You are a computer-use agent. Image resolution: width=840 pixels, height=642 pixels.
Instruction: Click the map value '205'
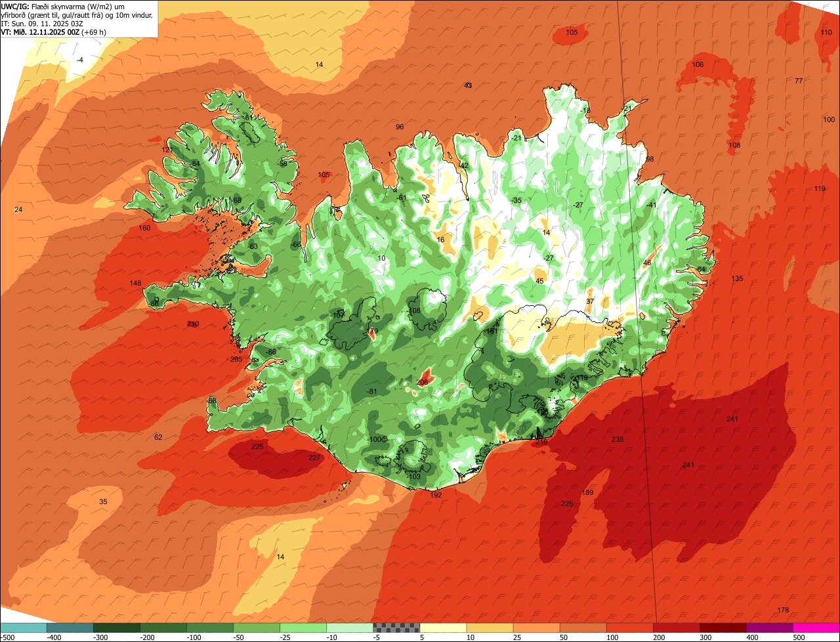click(x=236, y=359)
